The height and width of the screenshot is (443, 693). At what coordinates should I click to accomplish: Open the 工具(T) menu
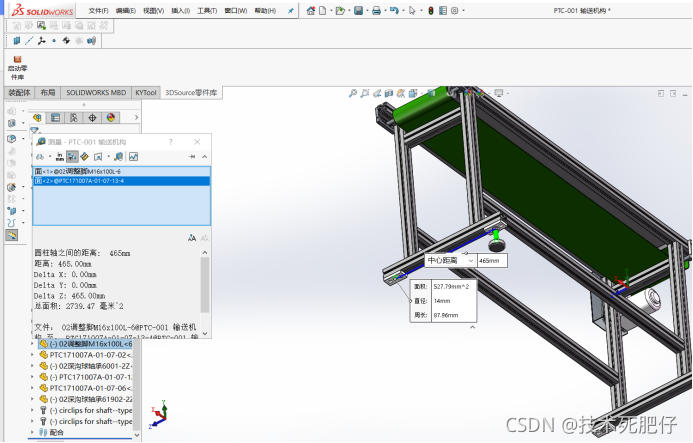pos(207,11)
